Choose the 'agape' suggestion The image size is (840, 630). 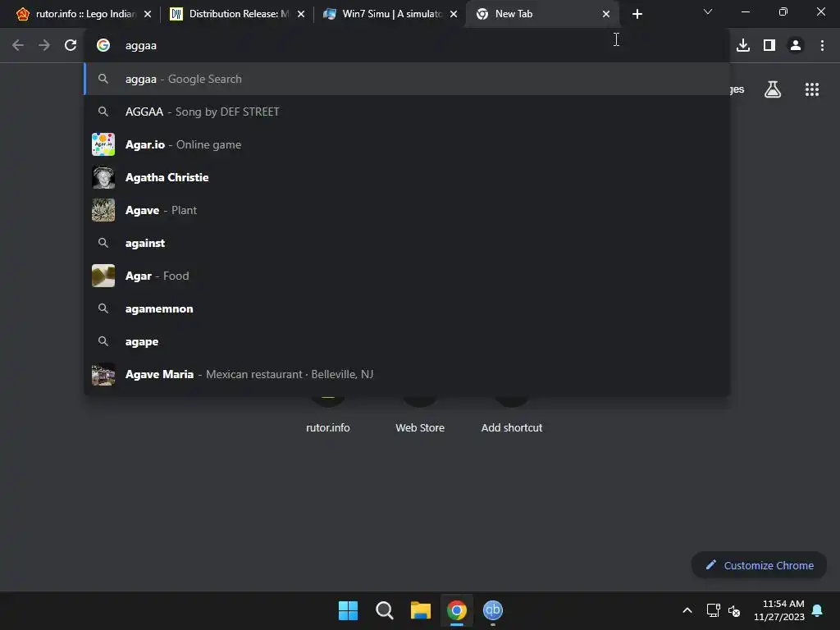(x=407, y=341)
